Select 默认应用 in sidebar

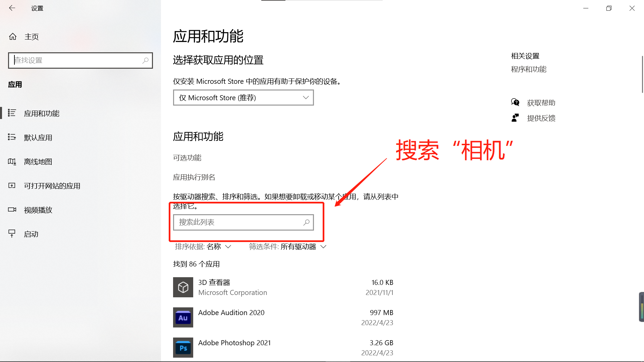[38, 138]
